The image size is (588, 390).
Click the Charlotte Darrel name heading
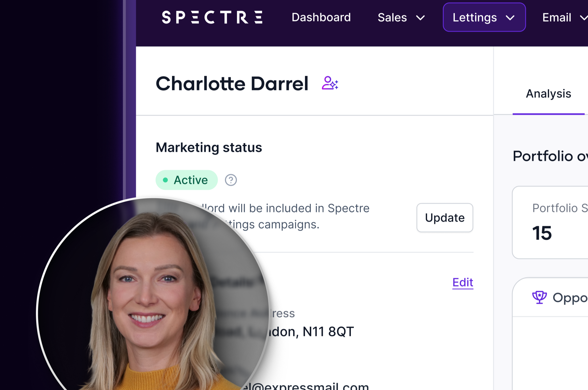click(x=232, y=83)
